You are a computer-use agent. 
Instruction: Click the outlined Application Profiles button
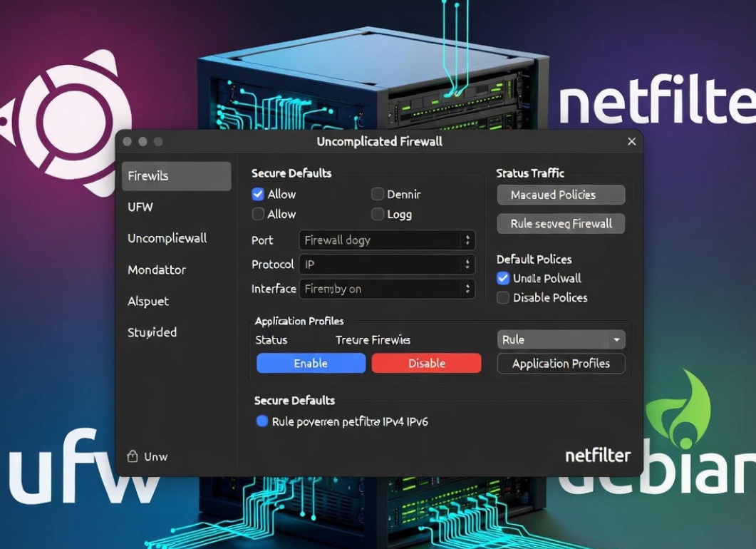coord(561,364)
